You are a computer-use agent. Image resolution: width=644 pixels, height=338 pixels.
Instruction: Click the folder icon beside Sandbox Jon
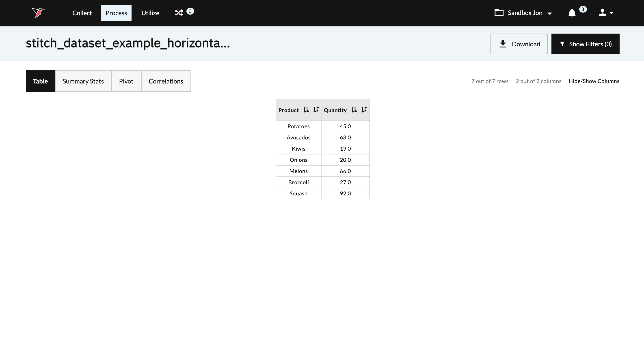(499, 13)
